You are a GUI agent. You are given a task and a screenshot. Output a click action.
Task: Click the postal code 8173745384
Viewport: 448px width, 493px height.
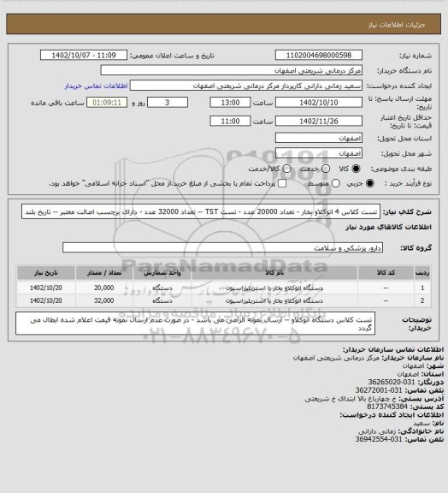click(x=387, y=407)
